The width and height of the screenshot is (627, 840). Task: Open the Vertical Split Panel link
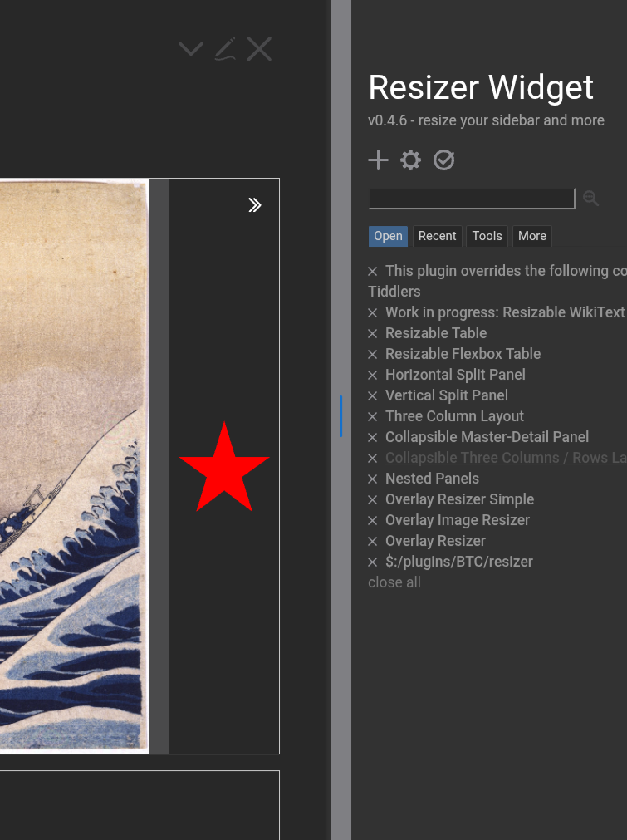447,395
